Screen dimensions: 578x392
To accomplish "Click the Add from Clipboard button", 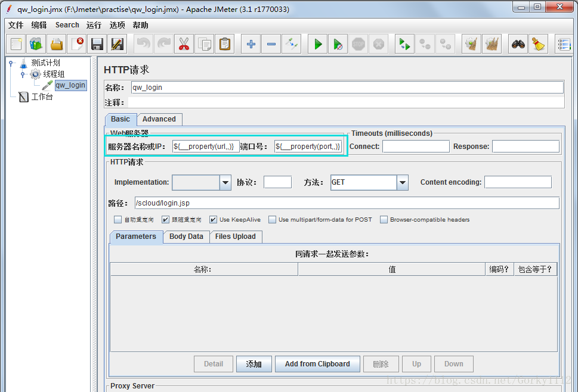I will [x=317, y=364].
